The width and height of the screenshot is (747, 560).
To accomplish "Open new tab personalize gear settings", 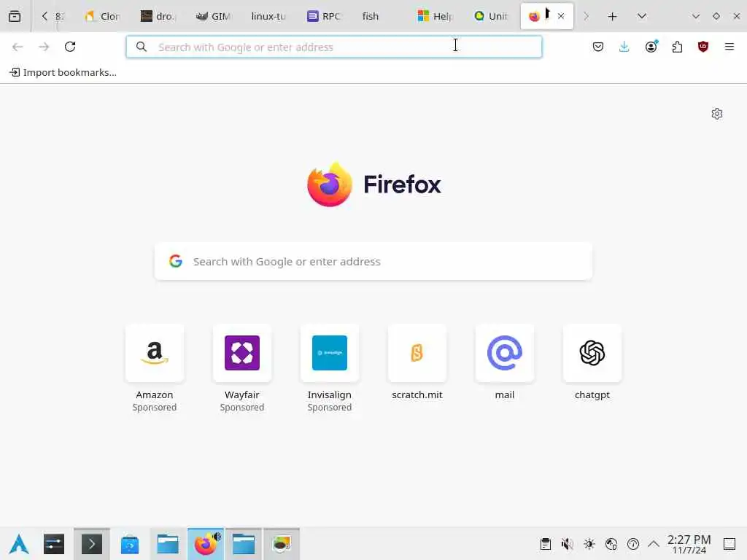I will pyautogui.click(x=717, y=114).
